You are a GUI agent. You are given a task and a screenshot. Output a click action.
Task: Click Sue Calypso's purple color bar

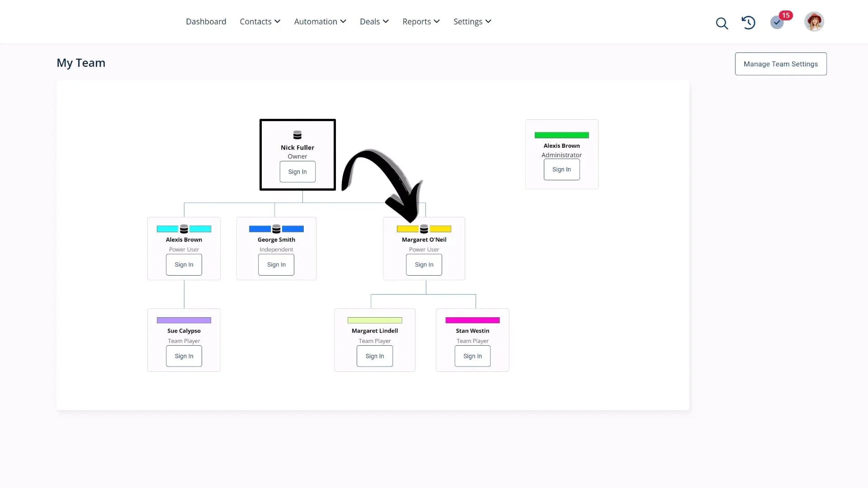(184, 320)
